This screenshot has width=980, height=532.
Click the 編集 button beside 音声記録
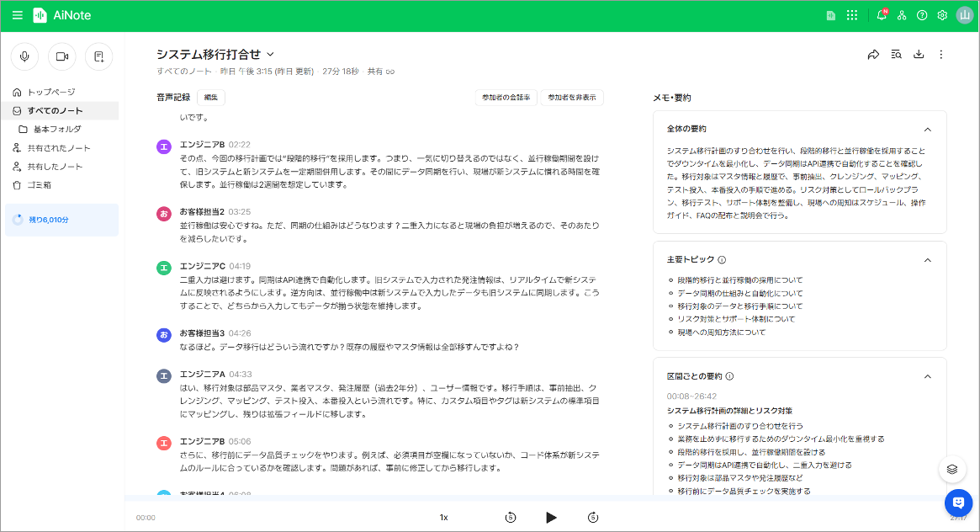tap(211, 98)
